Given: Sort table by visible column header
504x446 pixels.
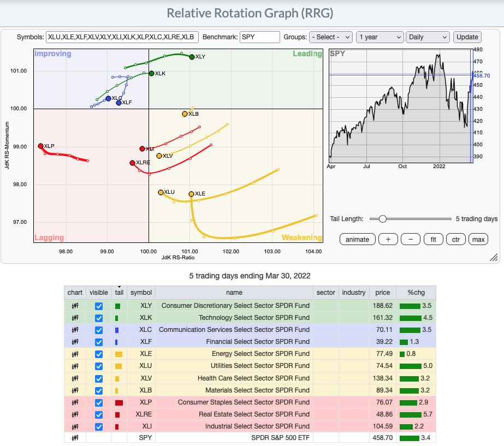Looking at the screenshot, I should [99, 293].
